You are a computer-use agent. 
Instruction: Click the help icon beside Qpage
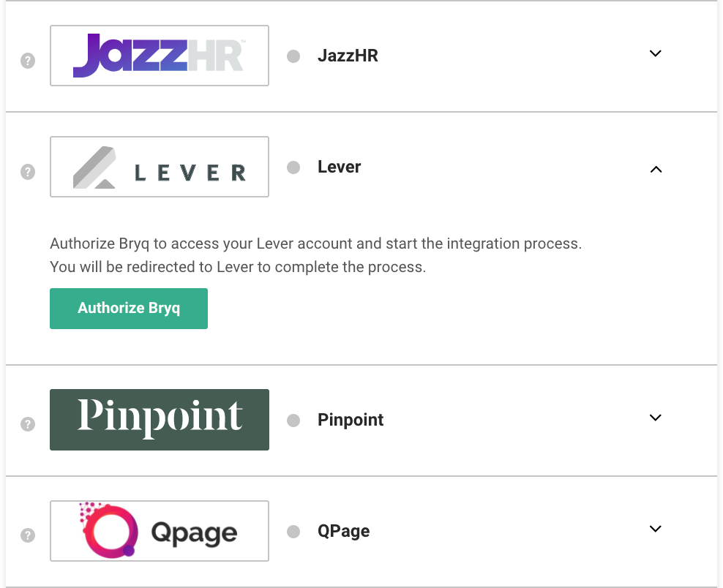(x=28, y=535)
